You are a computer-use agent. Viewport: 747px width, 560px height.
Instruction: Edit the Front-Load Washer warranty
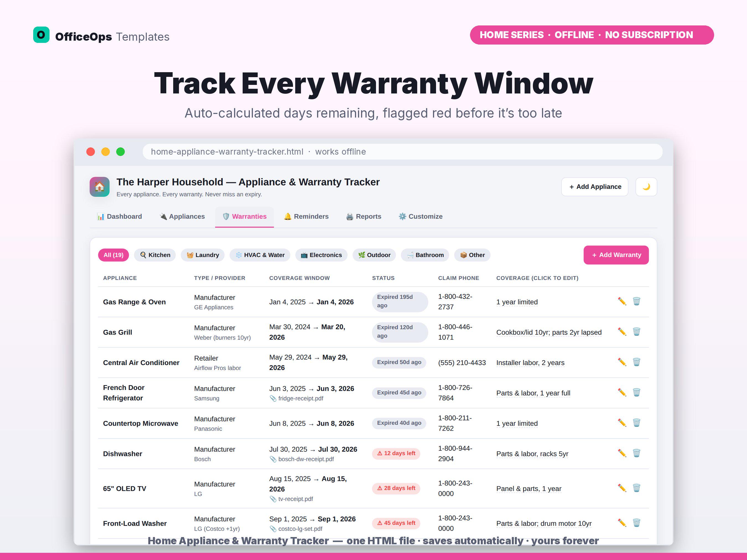click(x=622, y=523)
